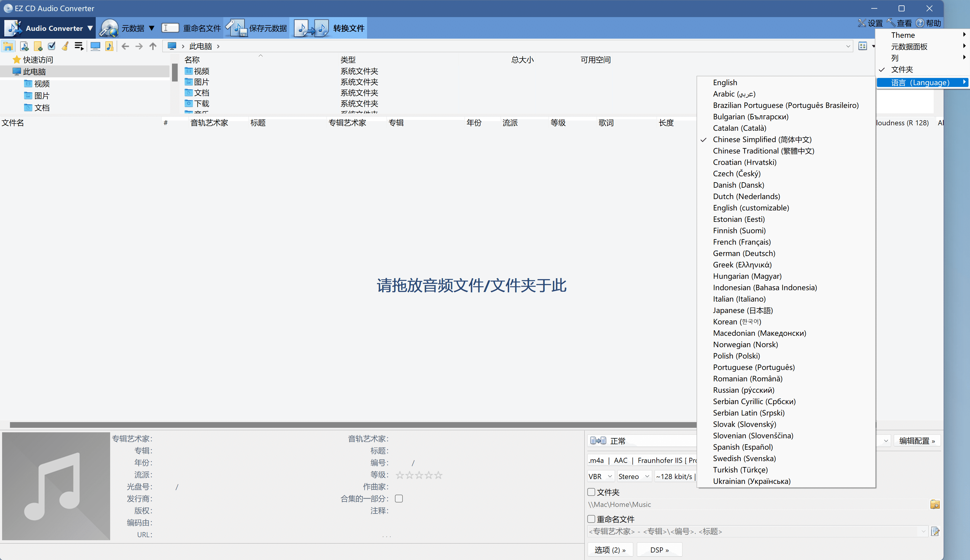Click the music folder shortcut icon
The image size is (970, 560).
point(109,46)
